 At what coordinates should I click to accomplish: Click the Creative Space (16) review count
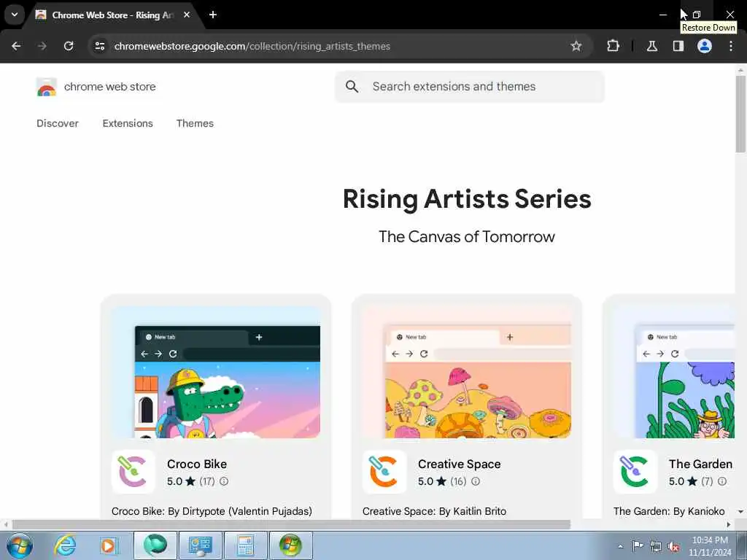point(458,481)
